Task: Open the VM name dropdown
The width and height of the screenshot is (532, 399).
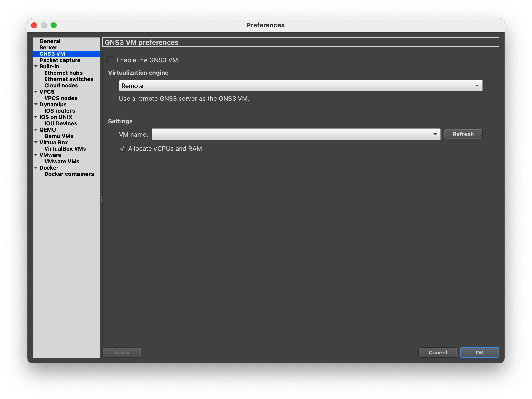Action: point(296,135)
